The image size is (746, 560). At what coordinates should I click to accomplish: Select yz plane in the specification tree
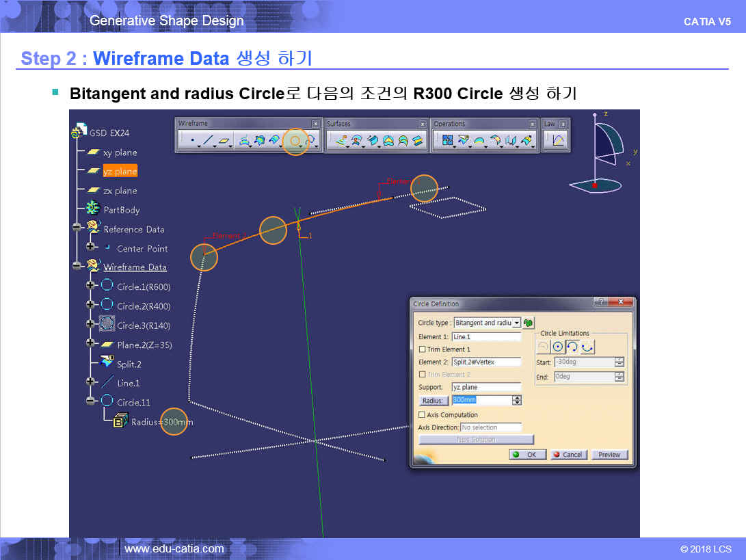click(x=120, y=172)
